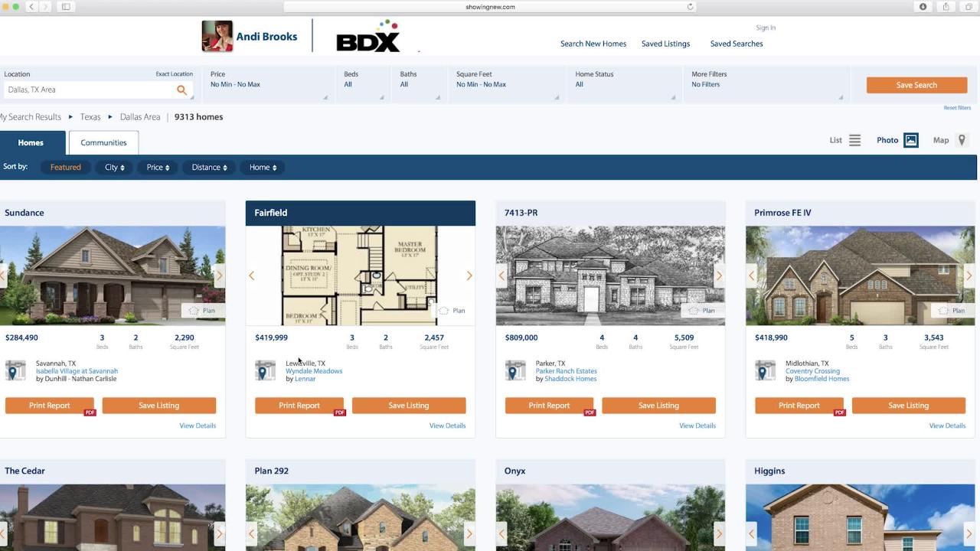
Task: Open Search New Homes menu
Action: coord(593,44)
